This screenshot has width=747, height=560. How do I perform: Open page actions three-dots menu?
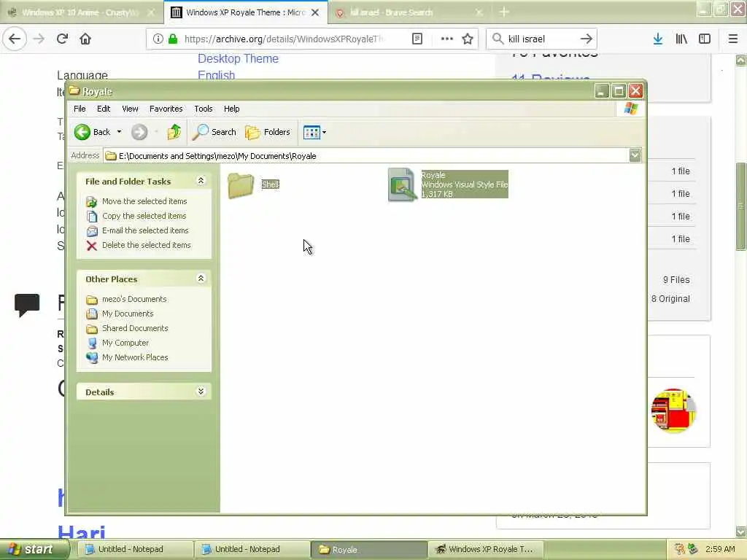click(x=447, y=39)
